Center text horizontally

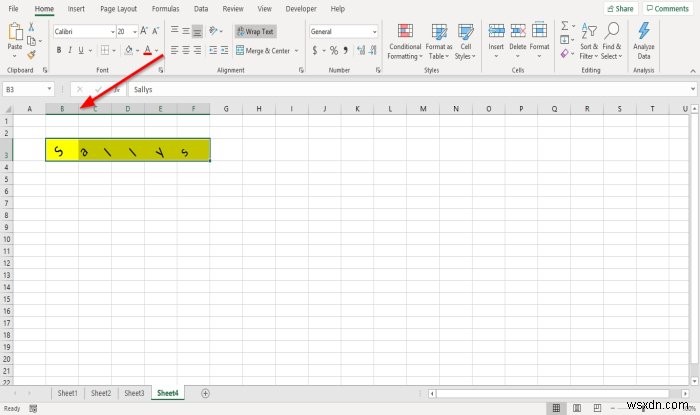186,50
